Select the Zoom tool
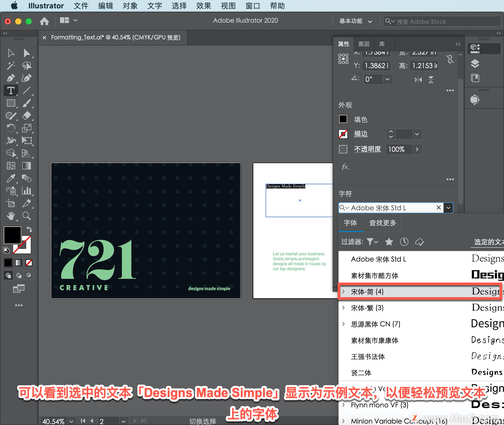Image resolution: width=504 pixels, height=425 pixels. pyautogui.click(x=27, y=216)
